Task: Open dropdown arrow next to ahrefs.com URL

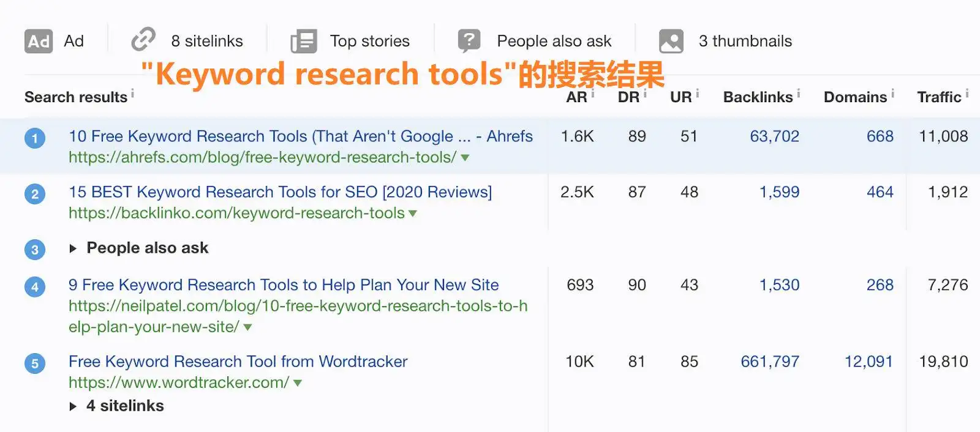Action: point(465,158)
